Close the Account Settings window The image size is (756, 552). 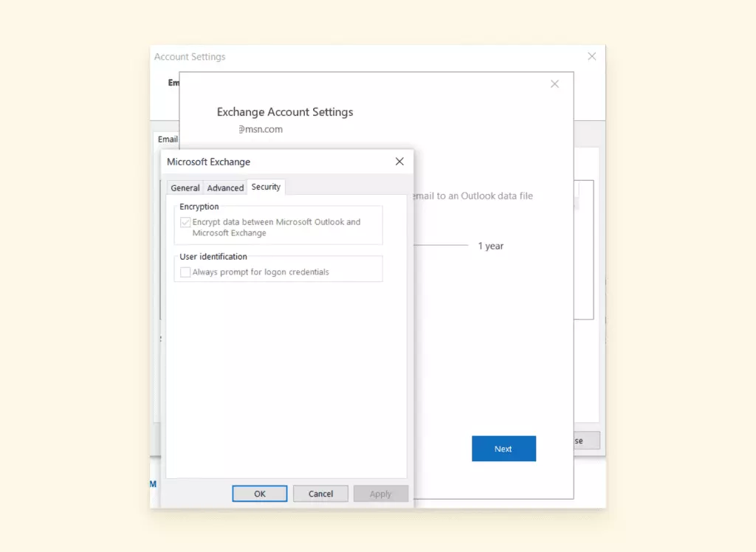coord(591,56)
